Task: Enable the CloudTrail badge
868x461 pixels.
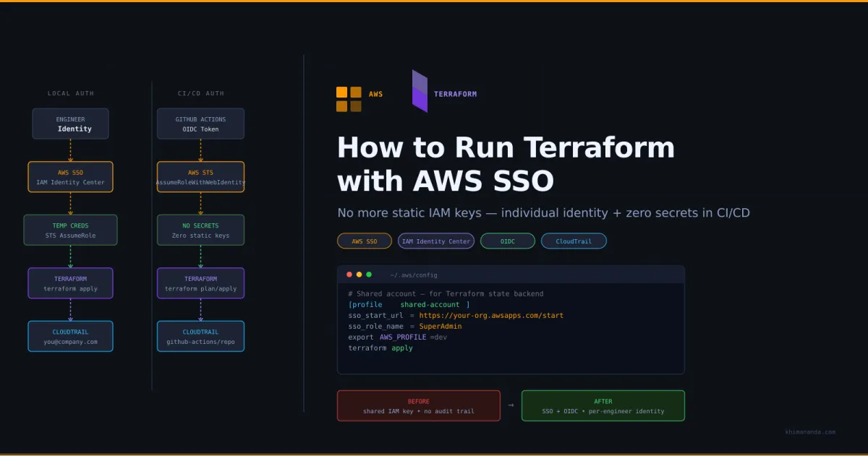Action: click(574, 241)
